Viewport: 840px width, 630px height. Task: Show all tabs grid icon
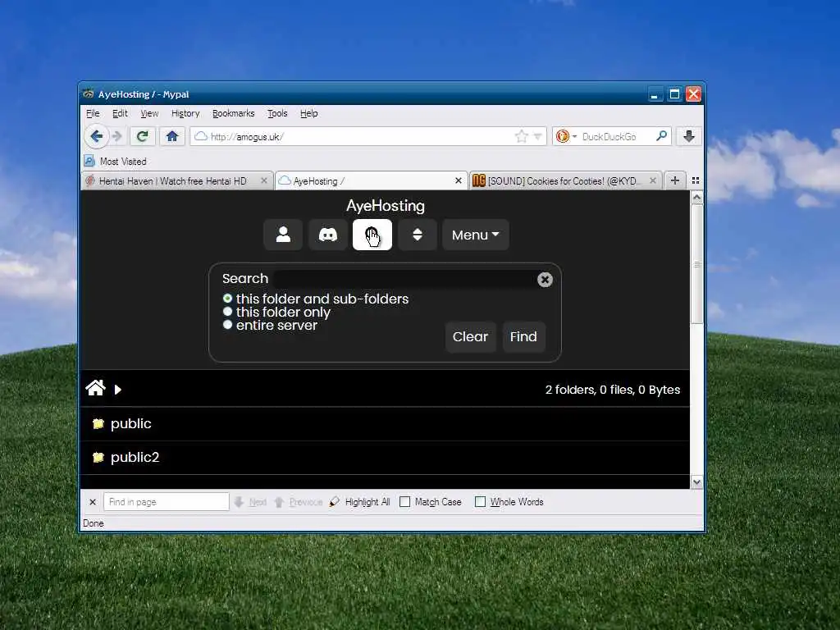click(x=696, y=180)
